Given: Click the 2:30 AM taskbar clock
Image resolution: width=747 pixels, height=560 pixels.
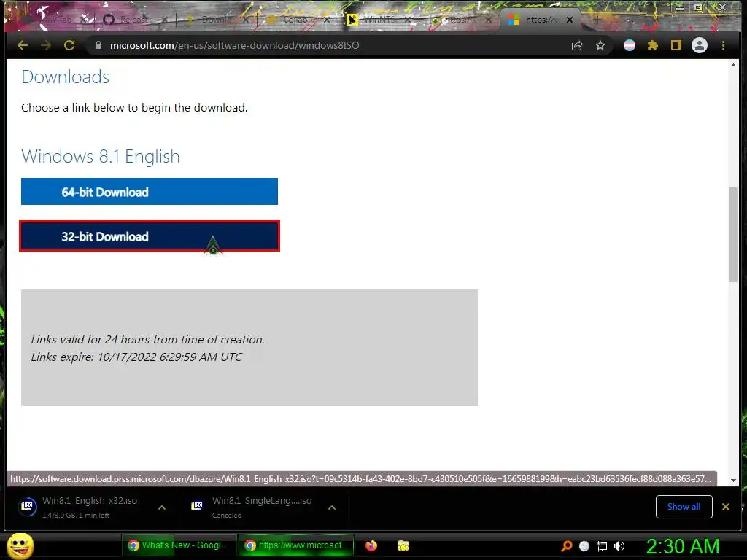Looking at the screenshot, I should coord(682,546).
